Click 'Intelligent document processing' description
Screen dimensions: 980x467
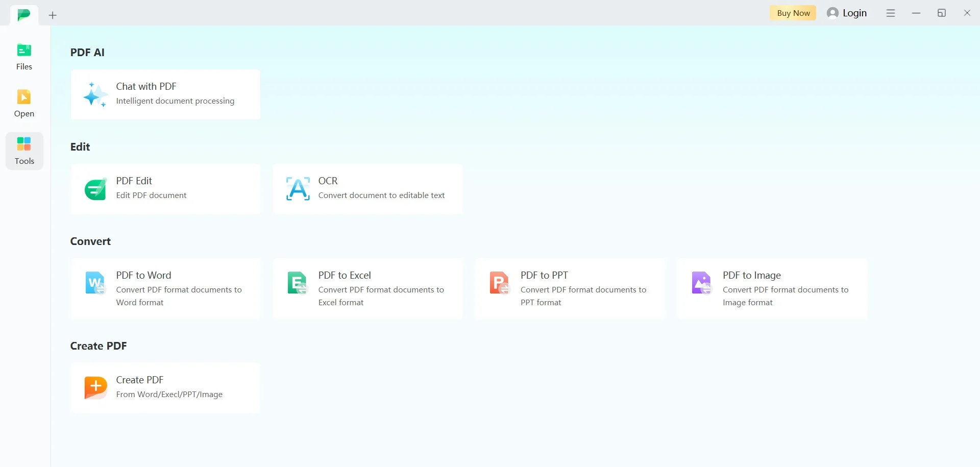click(175, 101)
